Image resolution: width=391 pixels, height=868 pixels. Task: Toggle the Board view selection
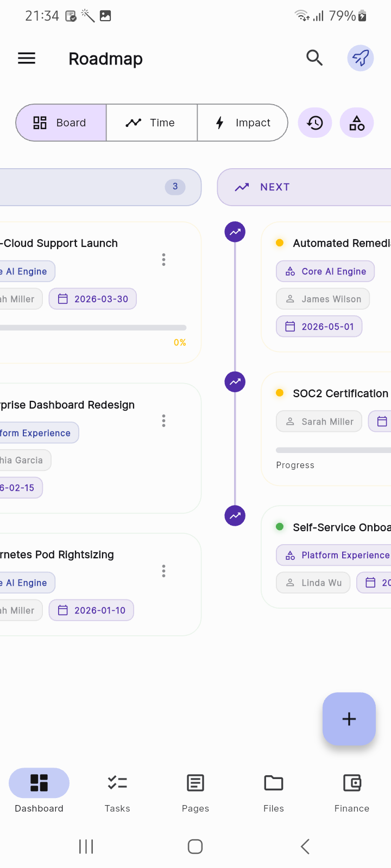click(x=61, y=123)
